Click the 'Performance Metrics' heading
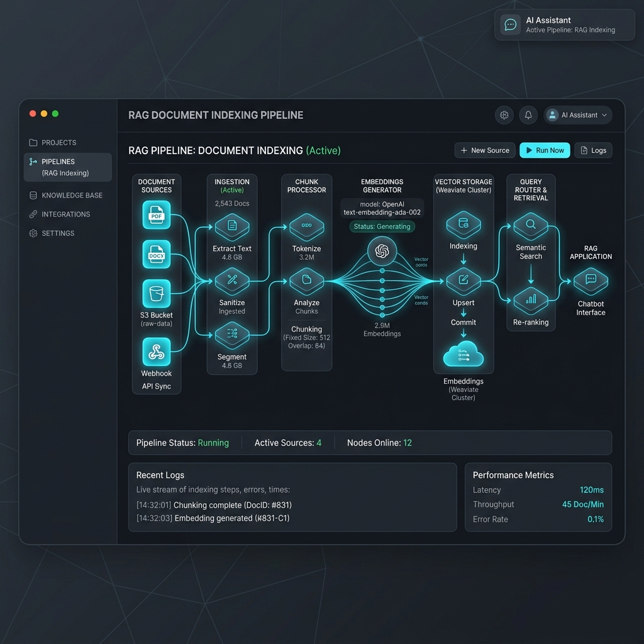This screenshot has width=644, height=644. pos(513,475)
